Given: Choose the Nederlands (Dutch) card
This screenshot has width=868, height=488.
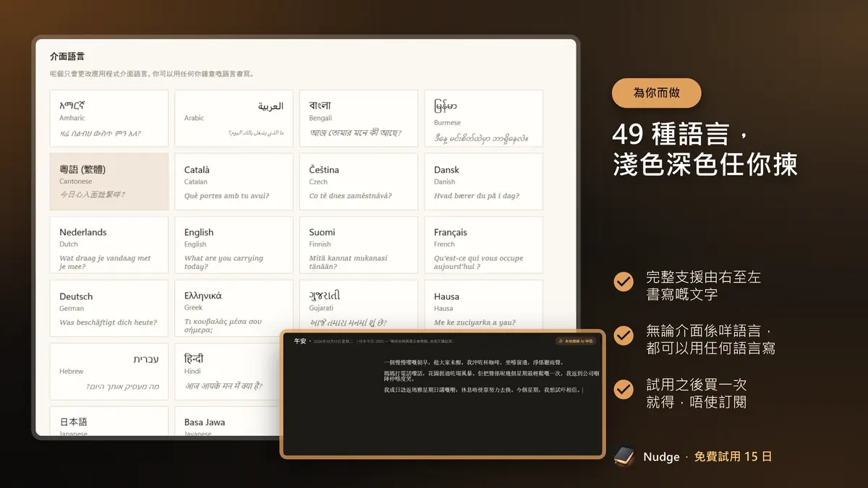Looking at the screenshot, I should coord(109,245).
